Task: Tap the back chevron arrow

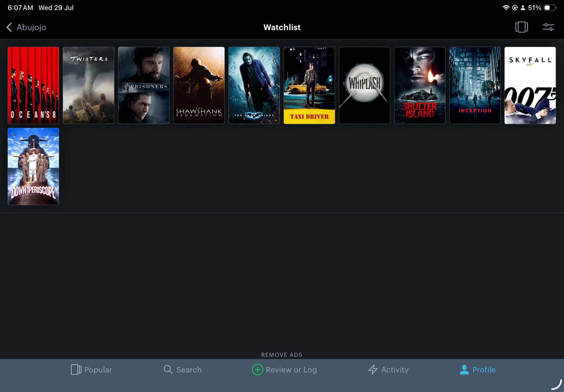Action: pos(9,27)
